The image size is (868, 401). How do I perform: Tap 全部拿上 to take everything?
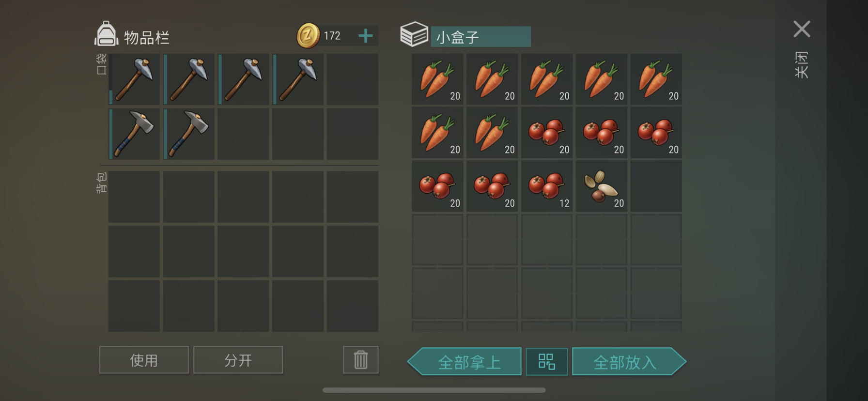tap(465, 362)
